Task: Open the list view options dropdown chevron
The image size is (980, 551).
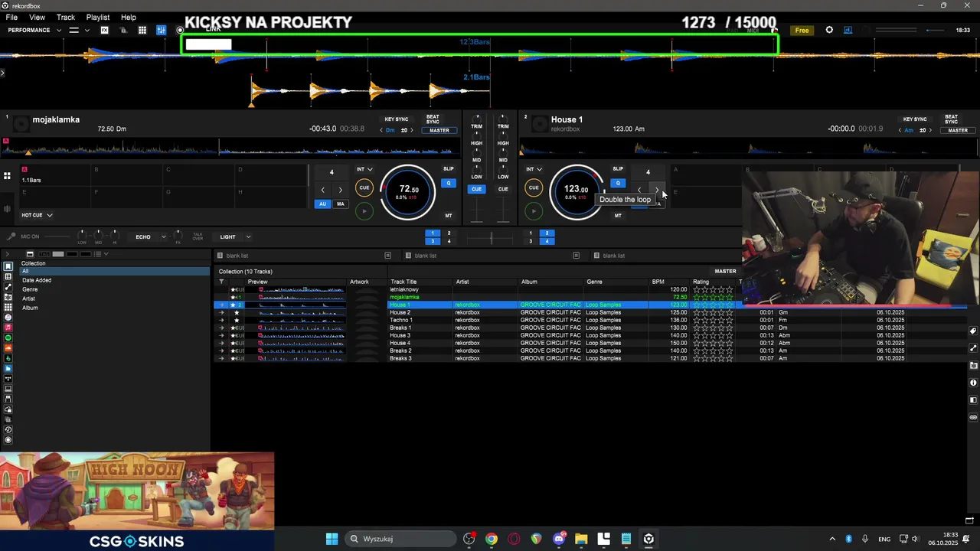Action: (x=106, y=254)
